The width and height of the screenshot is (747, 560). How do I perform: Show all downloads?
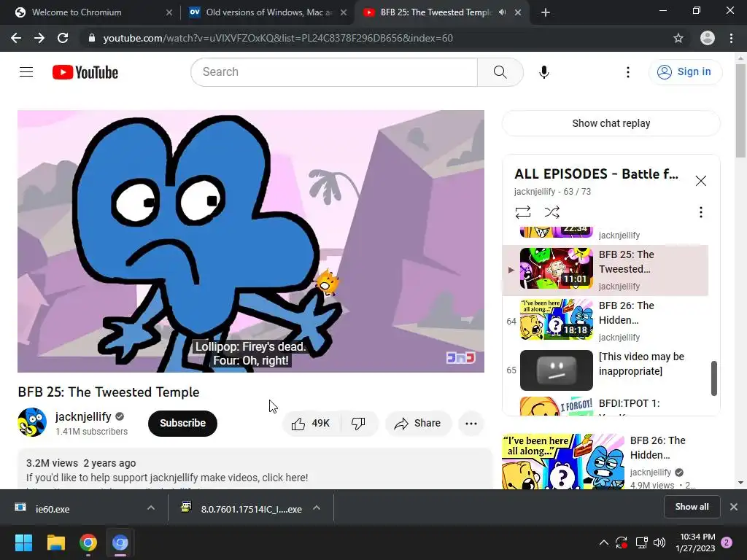tap(692, 507)
